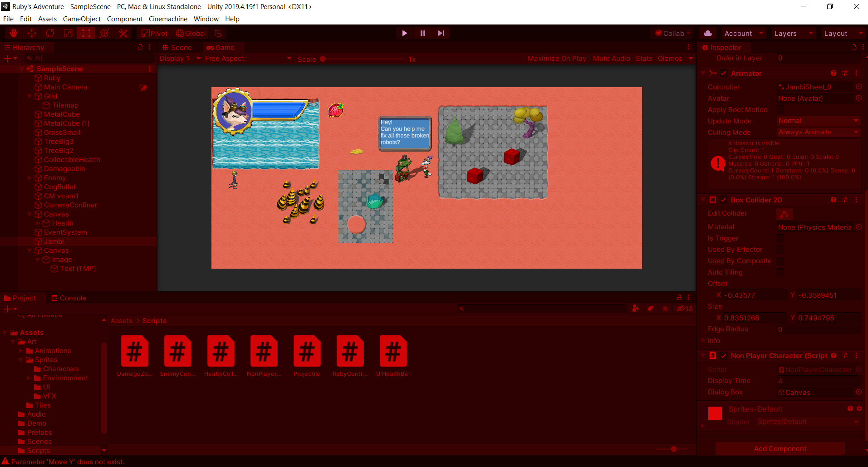
Task: Show favorited project items
Action: coord(665,309)
